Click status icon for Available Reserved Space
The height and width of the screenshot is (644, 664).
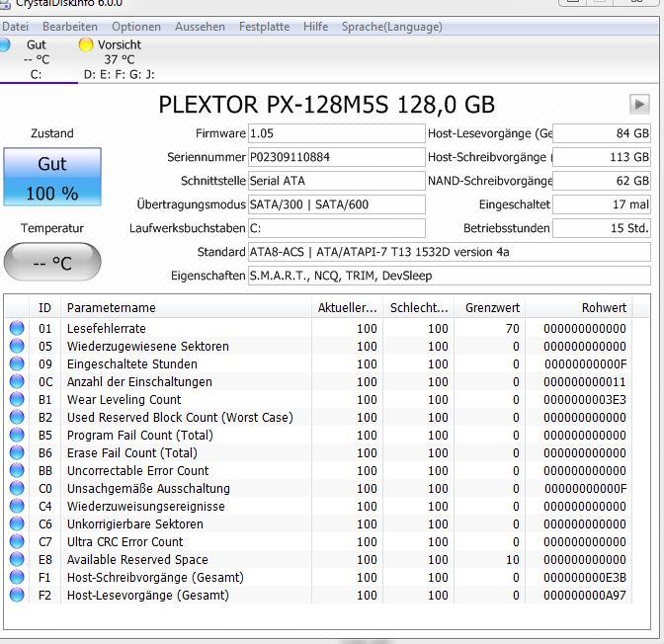(17, 559)
